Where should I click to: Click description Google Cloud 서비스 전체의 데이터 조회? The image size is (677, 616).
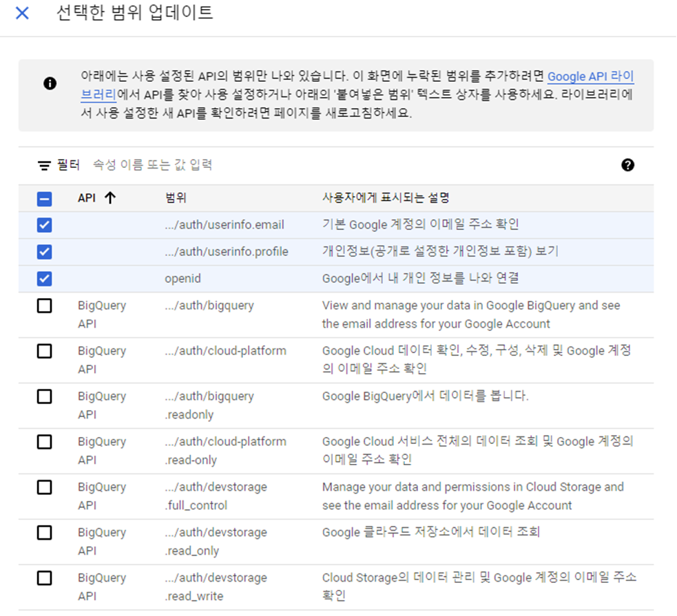477,450
